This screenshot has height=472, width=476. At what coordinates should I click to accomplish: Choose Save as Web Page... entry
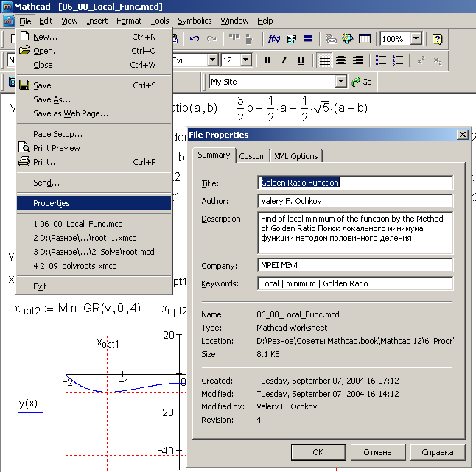tap(94, 113)
